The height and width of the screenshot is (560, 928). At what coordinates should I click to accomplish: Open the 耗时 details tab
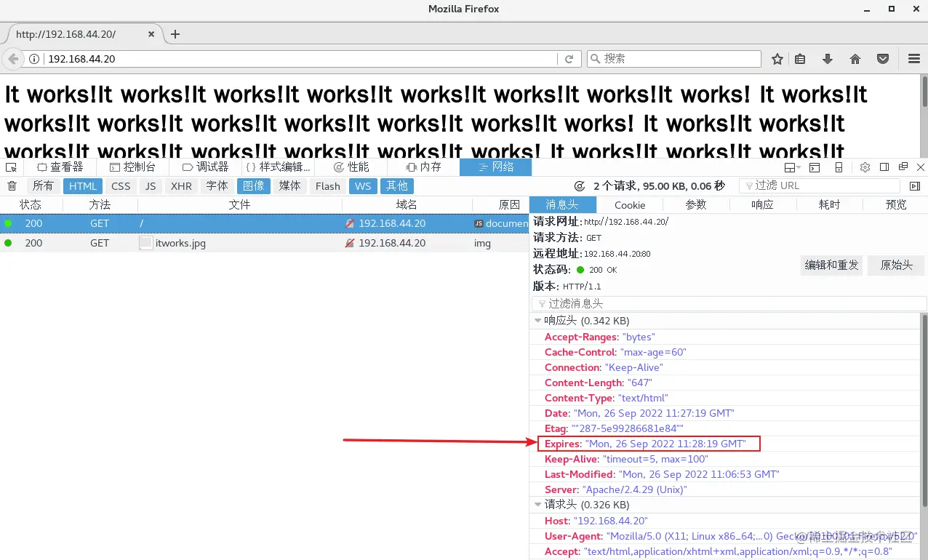(x=830, y=205)
